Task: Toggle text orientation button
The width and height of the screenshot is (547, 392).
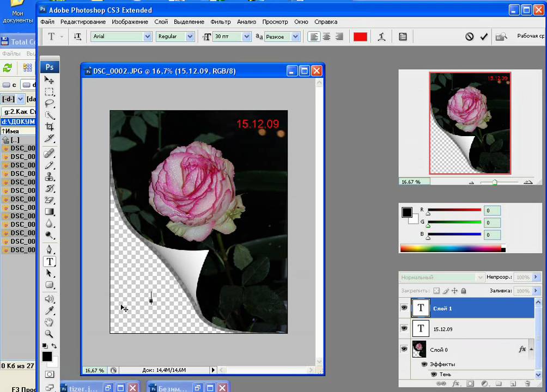Action: coord(77,36)
